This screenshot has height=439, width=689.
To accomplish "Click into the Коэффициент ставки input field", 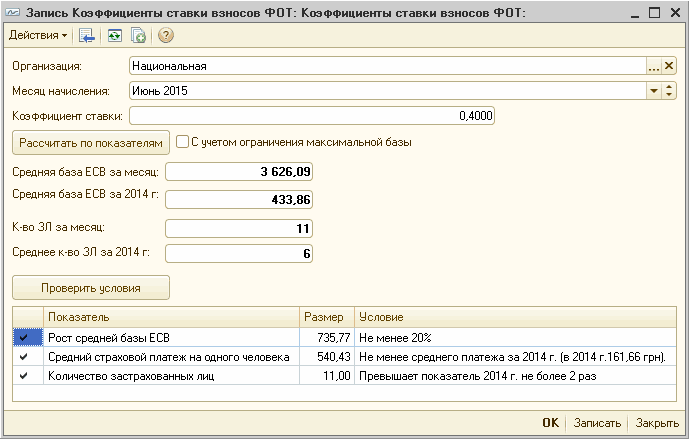I will (x=312, y=116).
